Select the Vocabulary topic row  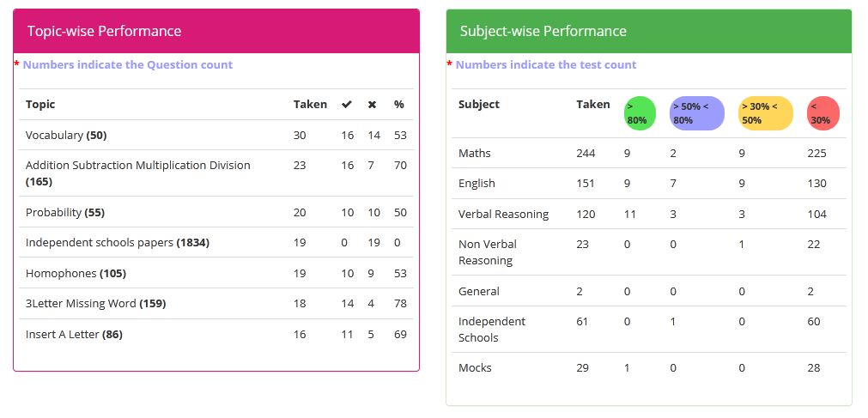tap(215, 135)
